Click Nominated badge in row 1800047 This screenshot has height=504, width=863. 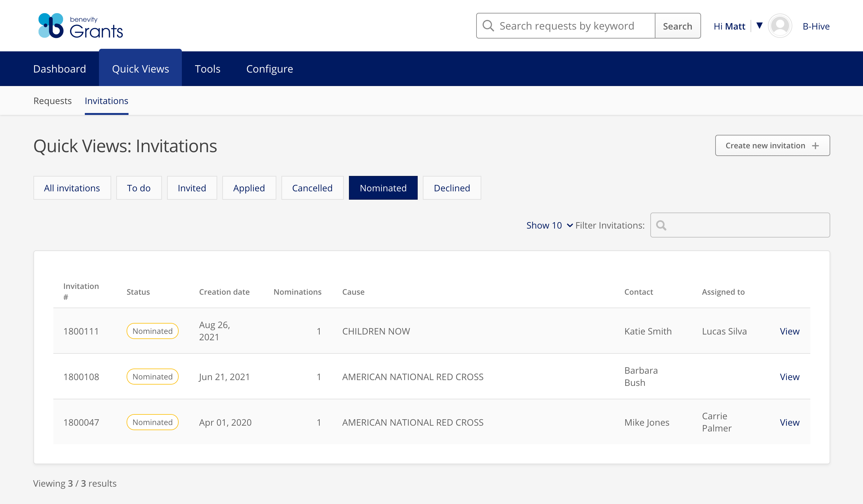coord(152,422)
